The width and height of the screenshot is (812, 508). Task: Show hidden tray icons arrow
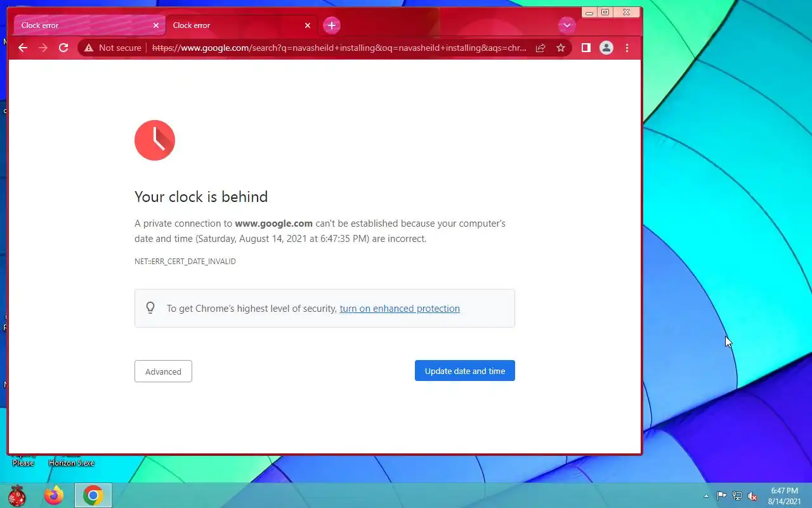[x=707, y=496]
